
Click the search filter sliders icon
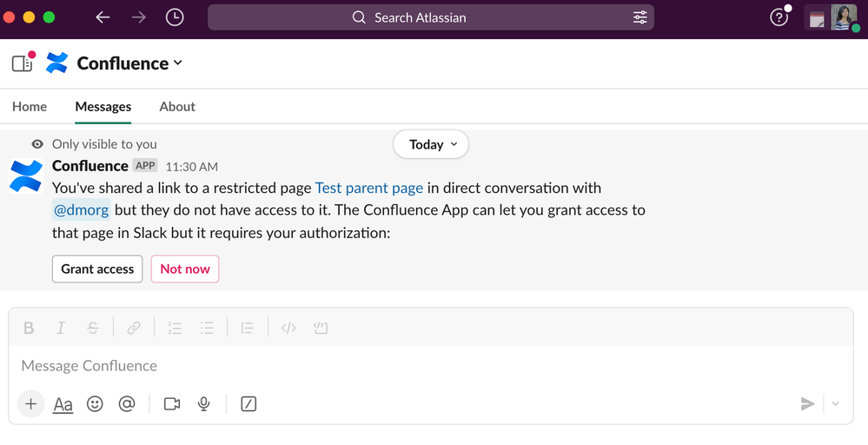(640, 17)
